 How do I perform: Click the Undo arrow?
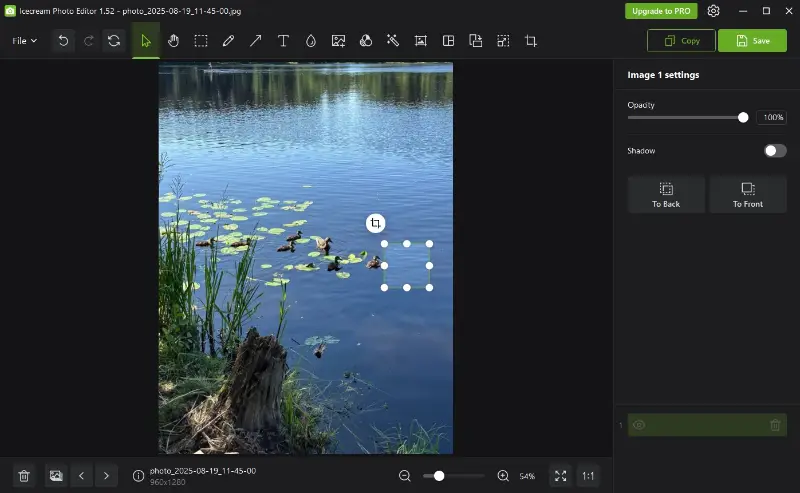tap(63, 41)
